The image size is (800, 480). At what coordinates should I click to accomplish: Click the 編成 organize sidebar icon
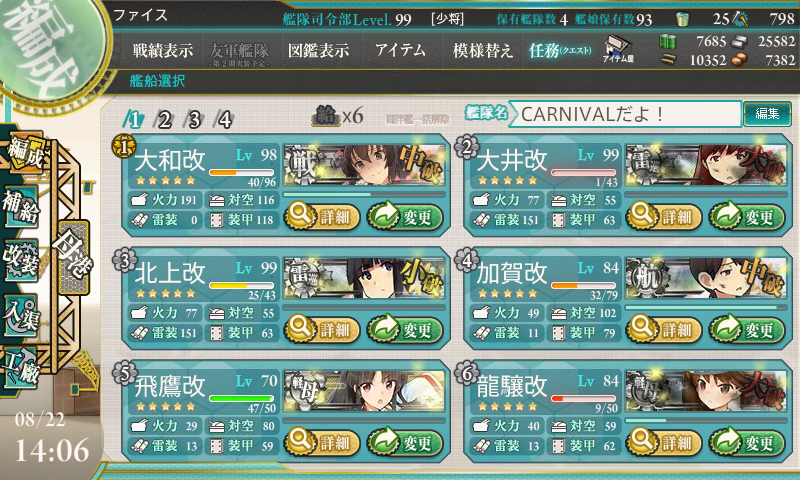(24, 151)
